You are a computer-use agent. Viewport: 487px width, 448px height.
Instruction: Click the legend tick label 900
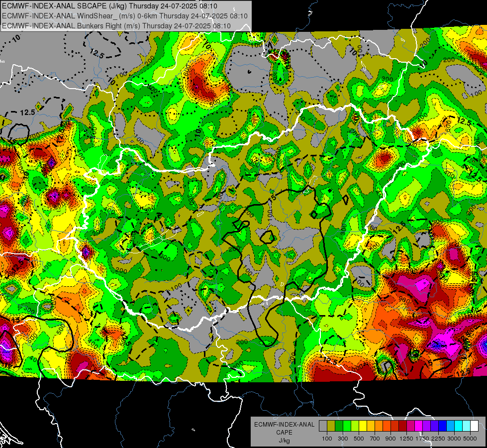coord(390,439)
